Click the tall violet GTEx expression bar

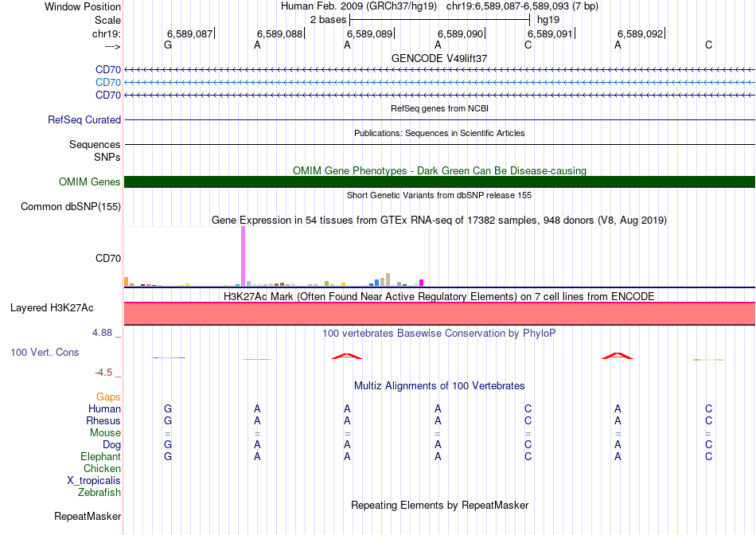tap(243, 256)
